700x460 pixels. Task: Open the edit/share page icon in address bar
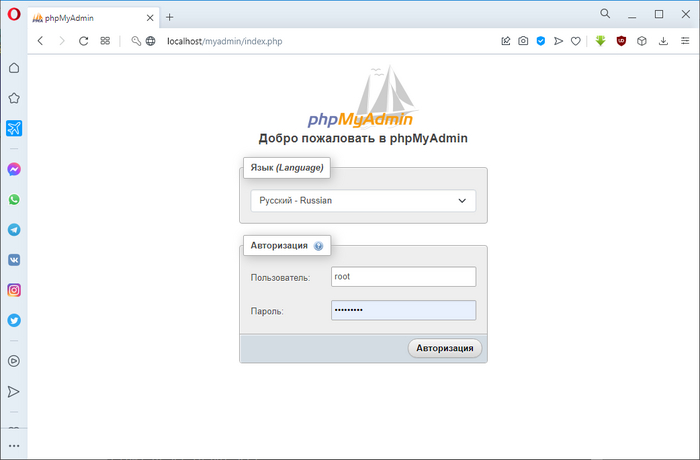(x=505, y=41)
